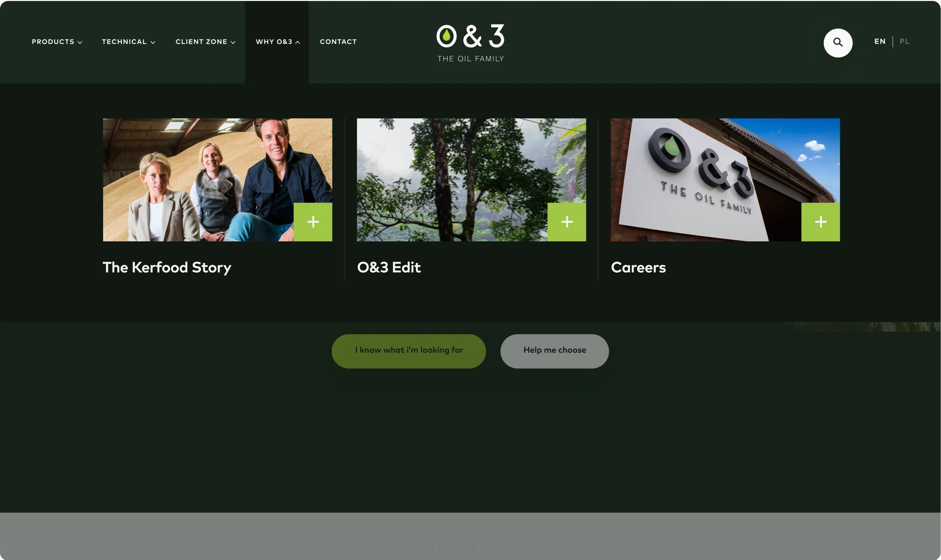
Task: Open the O&3 Edit forest image
Action: point(471,180)
